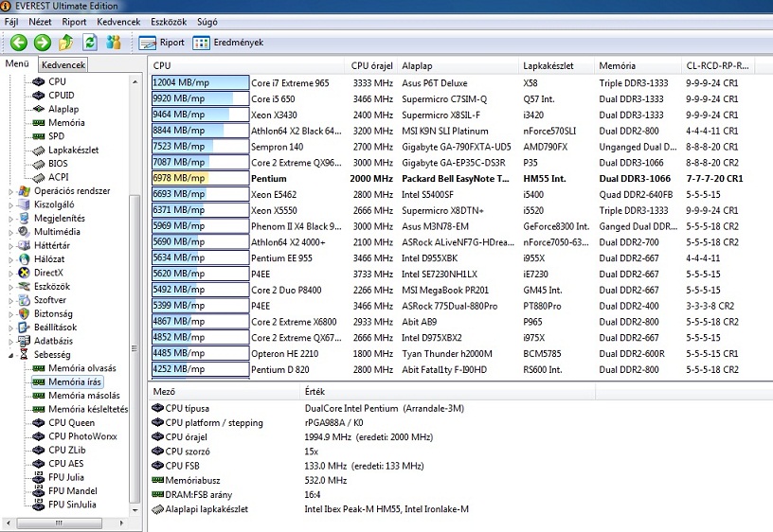This screenshot has width=773, height=532.
Task: Sort by CL-RCD-RP-R column header
Action: point(717,65)
